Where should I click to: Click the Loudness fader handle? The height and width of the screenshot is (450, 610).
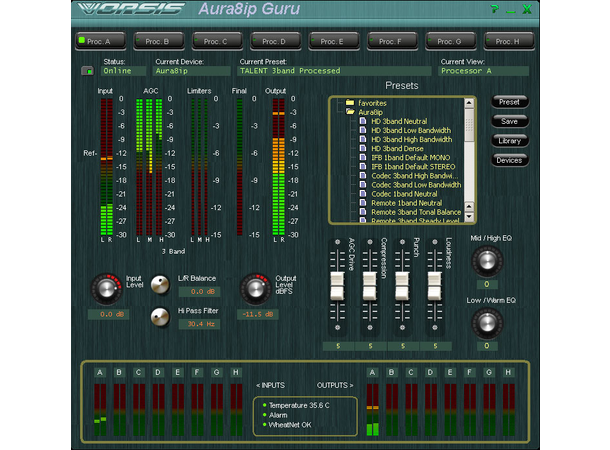click(x=435, y=286)
